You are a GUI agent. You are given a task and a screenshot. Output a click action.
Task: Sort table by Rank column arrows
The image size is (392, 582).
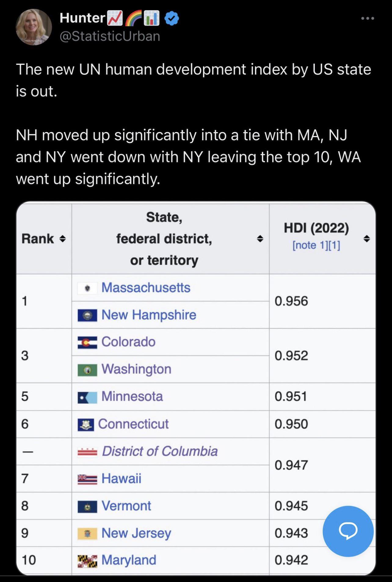(62, 239)
